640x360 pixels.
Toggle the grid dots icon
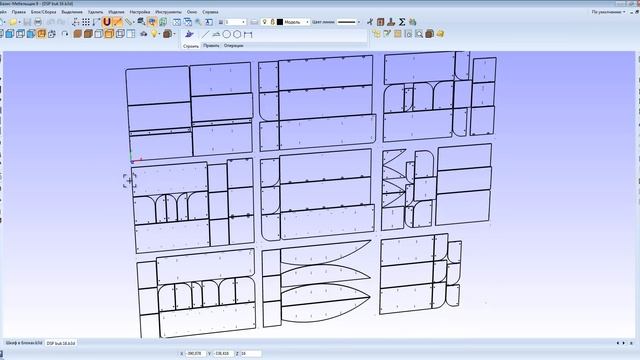pos(86,22)
